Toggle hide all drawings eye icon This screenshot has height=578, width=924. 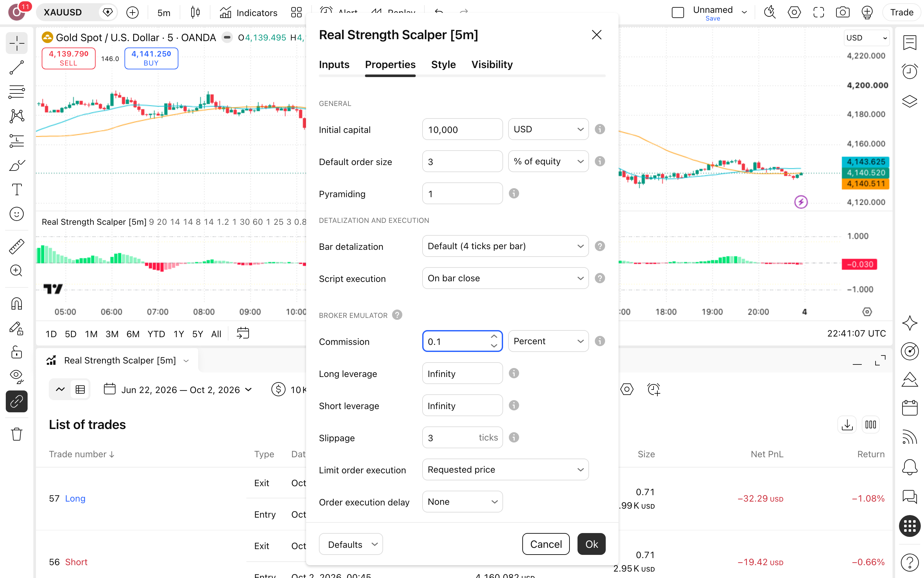16,377
